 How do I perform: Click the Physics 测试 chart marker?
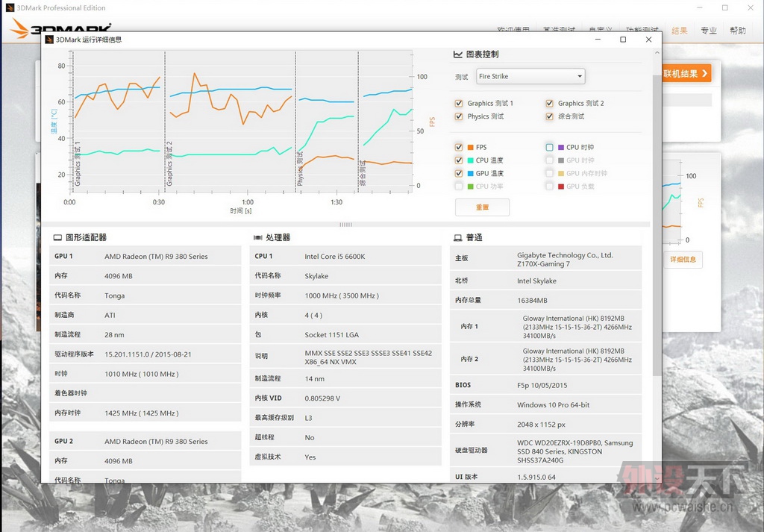click(300, 169)
